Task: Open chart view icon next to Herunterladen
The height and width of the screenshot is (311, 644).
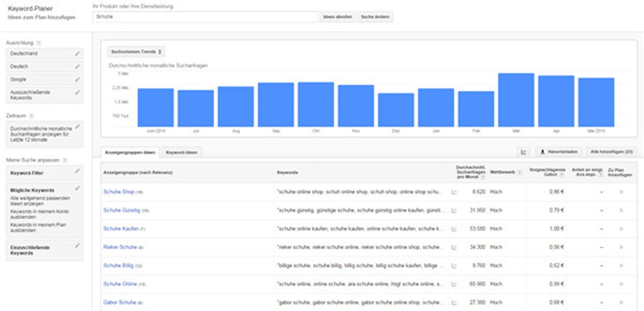Action: (524, 152)
